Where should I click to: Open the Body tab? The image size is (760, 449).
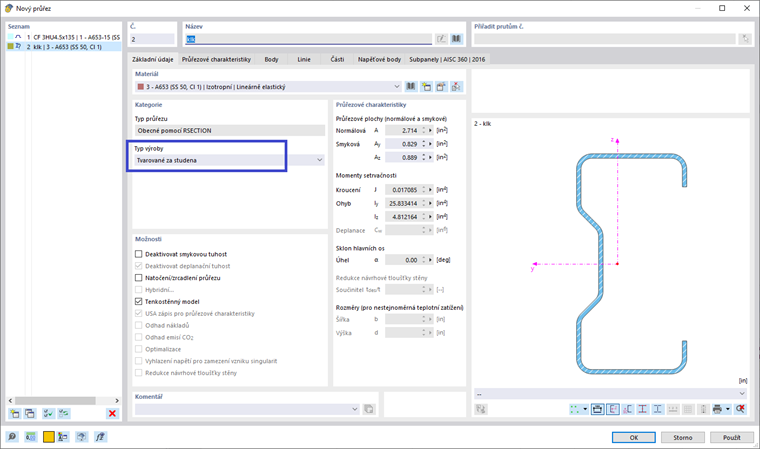click(271, 59)
